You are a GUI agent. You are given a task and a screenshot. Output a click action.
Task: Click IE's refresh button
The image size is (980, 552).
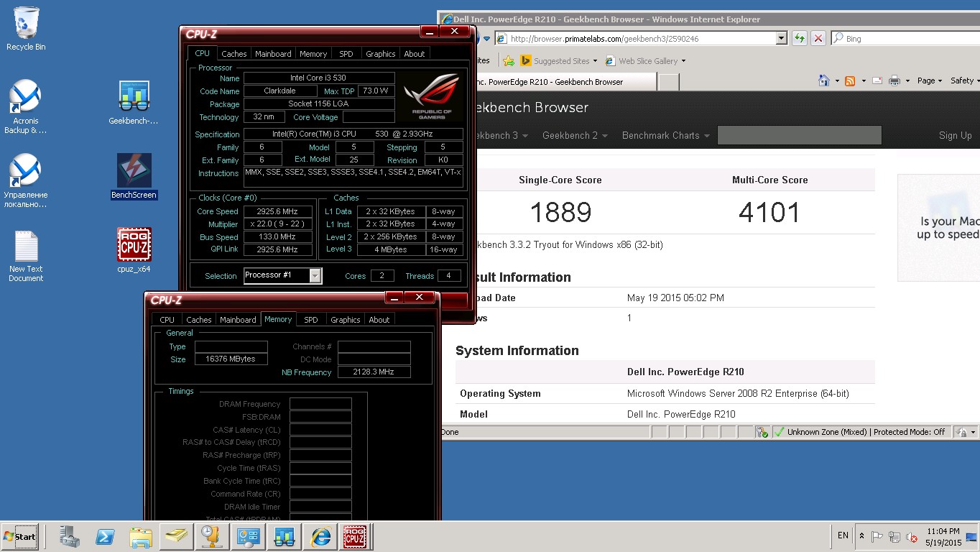pyautogui.click(x=799, y=38)
